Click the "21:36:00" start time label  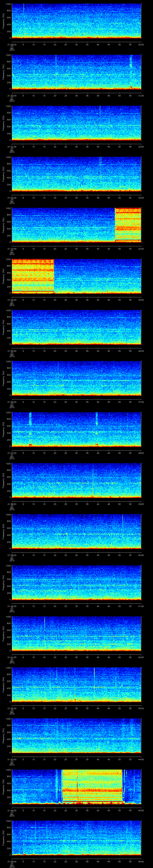coord(12,402)
